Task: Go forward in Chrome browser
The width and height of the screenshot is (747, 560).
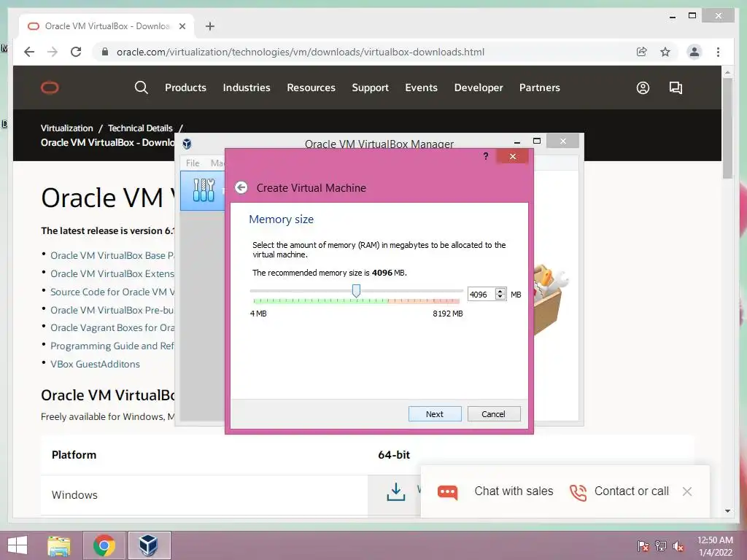Action: click(53, 52)
